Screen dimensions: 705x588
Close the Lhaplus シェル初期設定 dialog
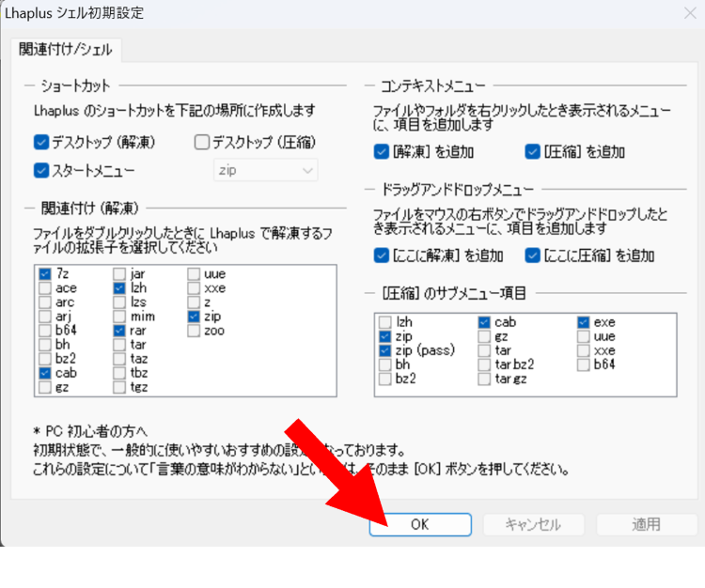pos(690,13)
